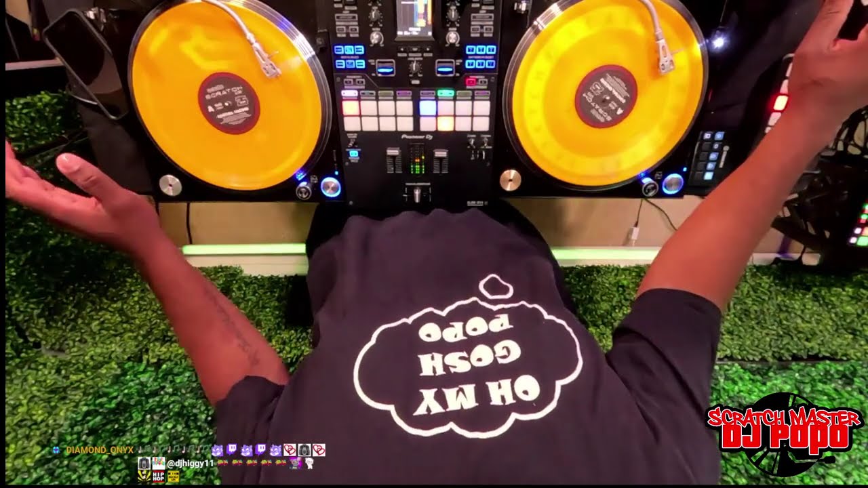Screen dimensions: 868x488
Task: Click the DIAMOND_ONYX chat username
Action: (x=100, y=450)
